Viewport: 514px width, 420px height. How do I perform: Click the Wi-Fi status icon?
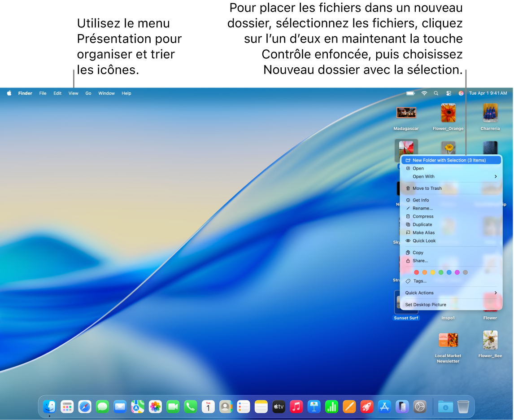pyautogui.click(x=424, y=93)
